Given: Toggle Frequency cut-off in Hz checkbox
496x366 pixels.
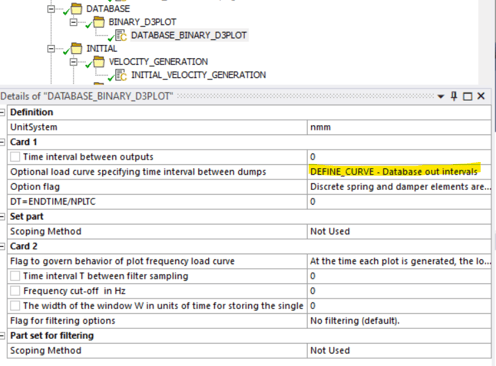Looking at the screenshot, I should pyautogui.click(x=15, y=291).
